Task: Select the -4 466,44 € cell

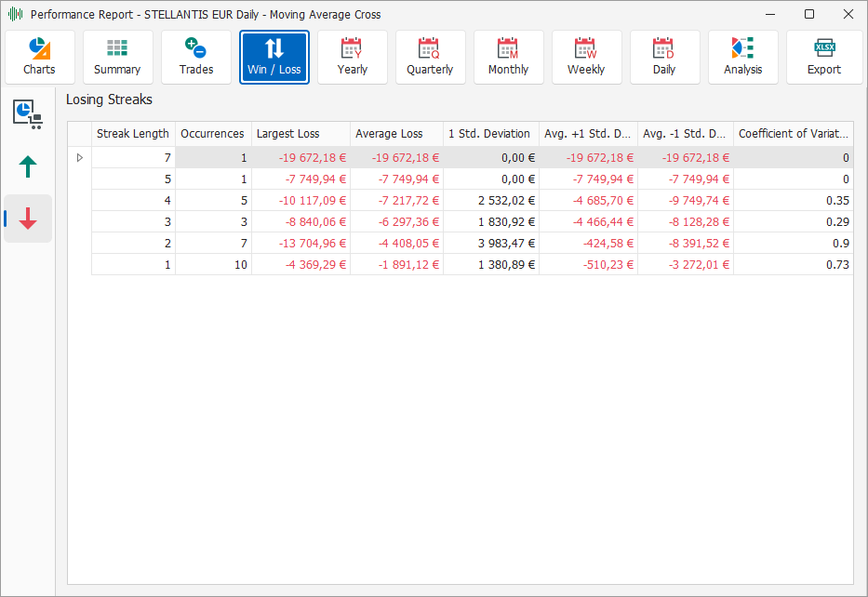Action: [x=588, y=222]
